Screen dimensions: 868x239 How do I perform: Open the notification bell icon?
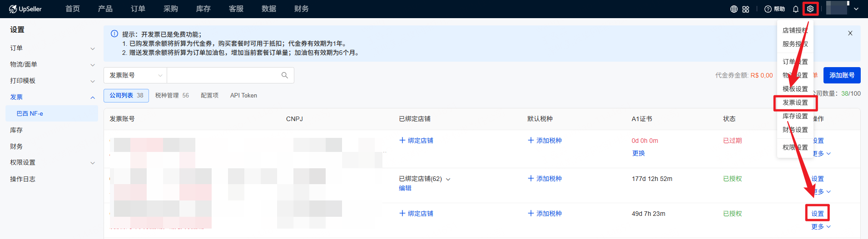point(796,9)
